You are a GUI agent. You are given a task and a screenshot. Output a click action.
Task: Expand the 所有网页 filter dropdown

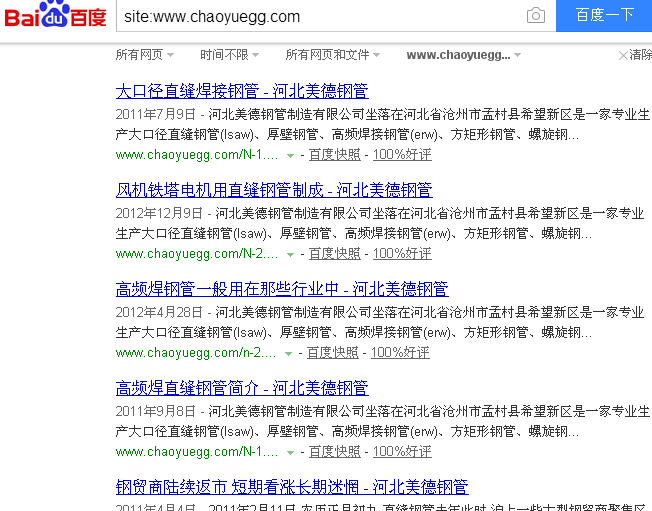(145, 54)
